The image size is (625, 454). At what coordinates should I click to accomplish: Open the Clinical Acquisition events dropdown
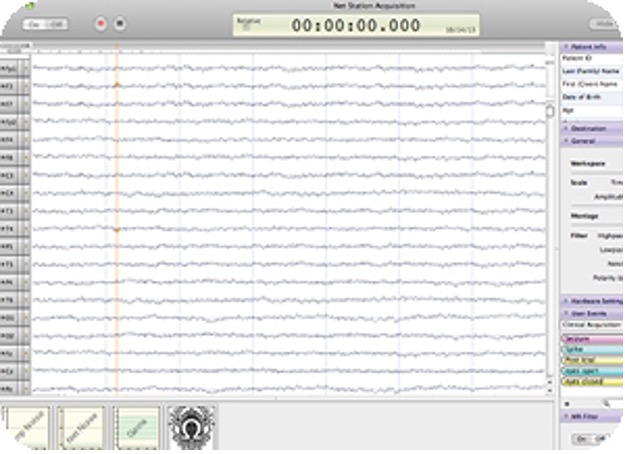(x=592, y=325)
